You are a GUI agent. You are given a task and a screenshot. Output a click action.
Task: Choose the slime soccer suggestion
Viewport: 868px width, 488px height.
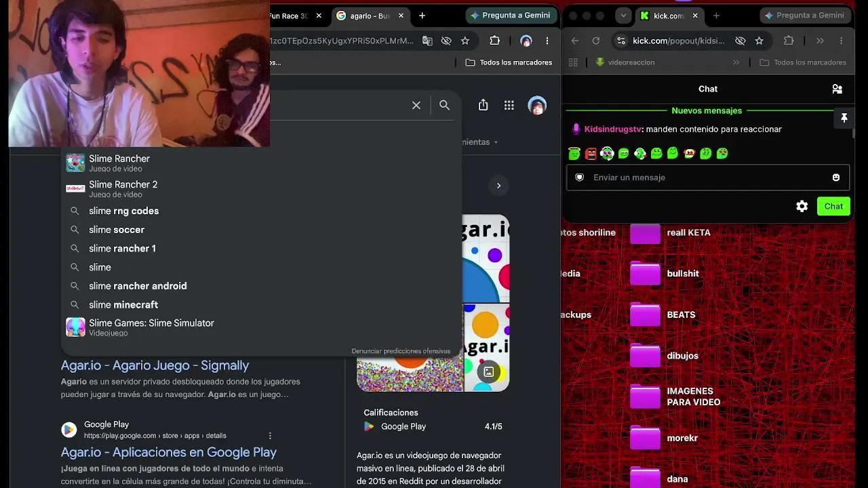point(262,230)
